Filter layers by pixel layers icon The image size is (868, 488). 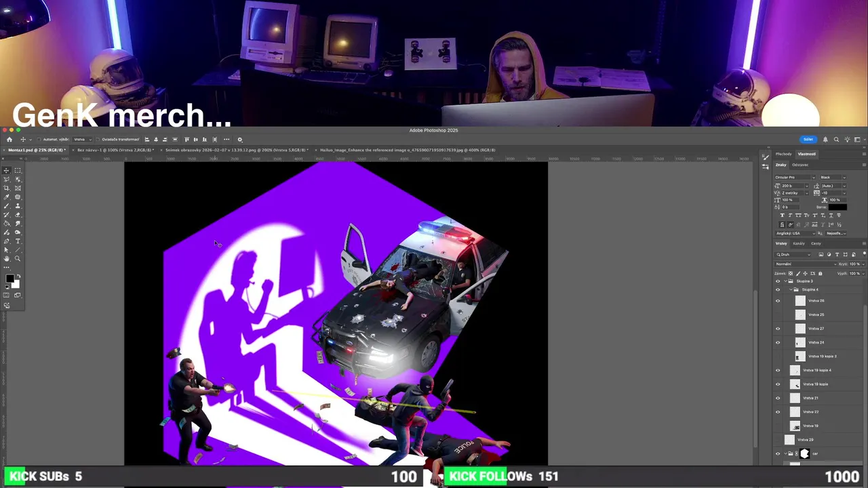point(821,254)
